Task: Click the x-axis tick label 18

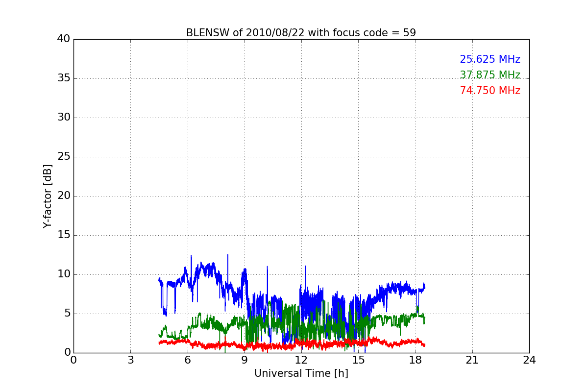Action: pyautogui.click(x=415, y=360)
